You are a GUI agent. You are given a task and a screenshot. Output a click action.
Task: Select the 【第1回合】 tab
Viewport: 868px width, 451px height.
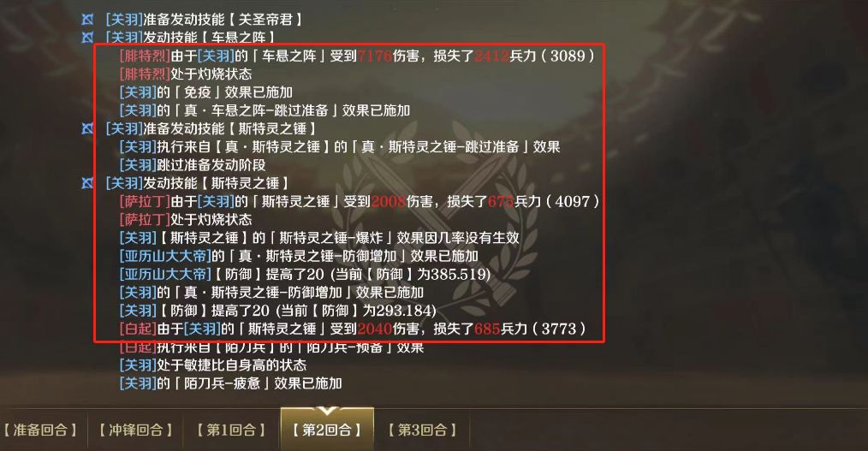coord(231,430)
